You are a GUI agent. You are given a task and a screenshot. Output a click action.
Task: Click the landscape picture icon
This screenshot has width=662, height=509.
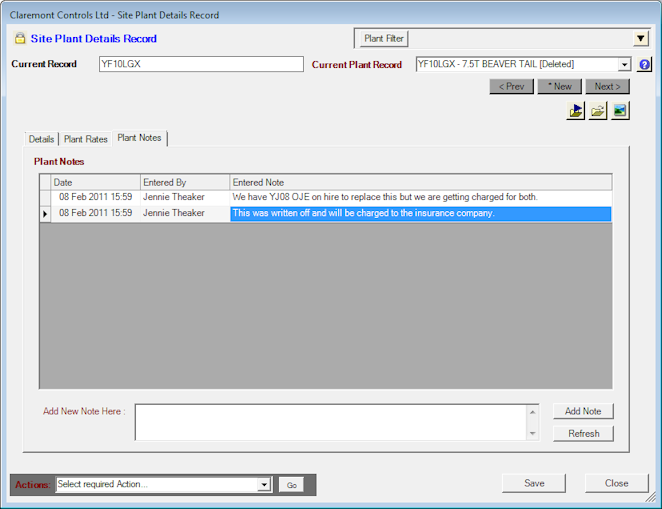pyautogui.click(x=620, y=111)
